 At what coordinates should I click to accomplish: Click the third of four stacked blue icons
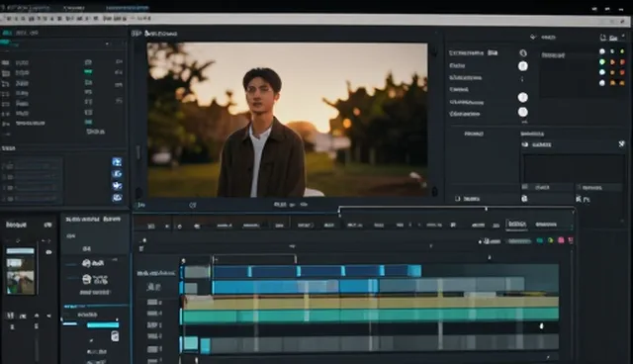pyautogui.click(x=117, y=186)
